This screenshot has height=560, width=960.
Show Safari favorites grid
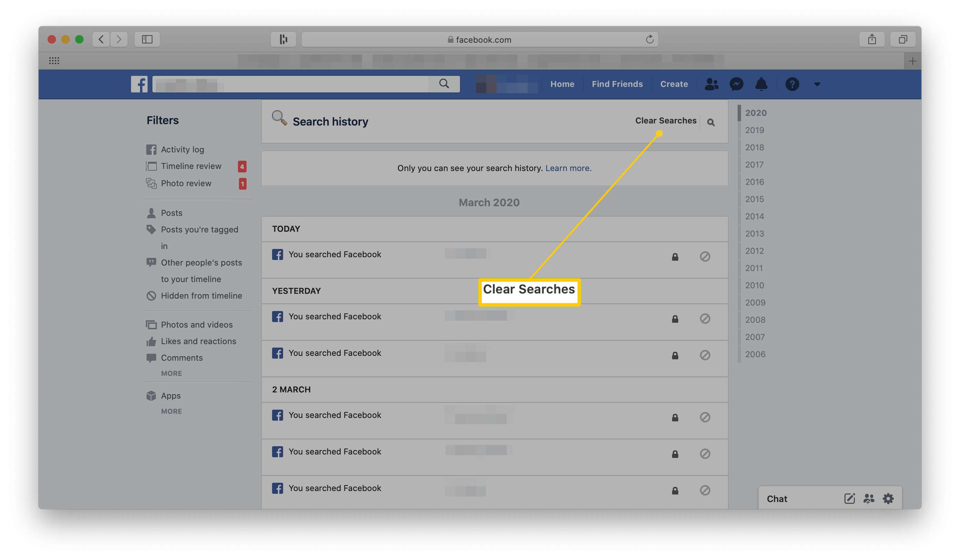[54, 61]
